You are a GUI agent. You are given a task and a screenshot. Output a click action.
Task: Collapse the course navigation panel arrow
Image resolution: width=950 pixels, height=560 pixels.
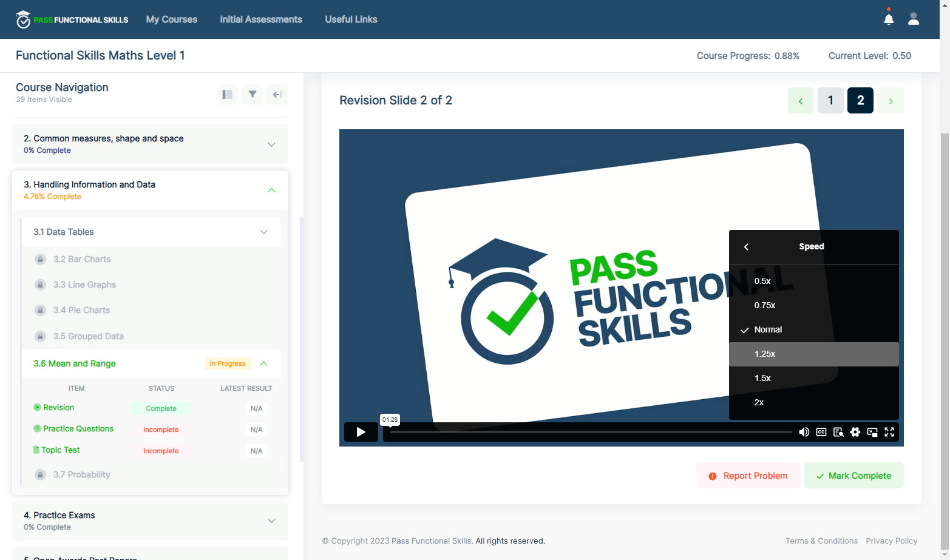click(277, 95)
